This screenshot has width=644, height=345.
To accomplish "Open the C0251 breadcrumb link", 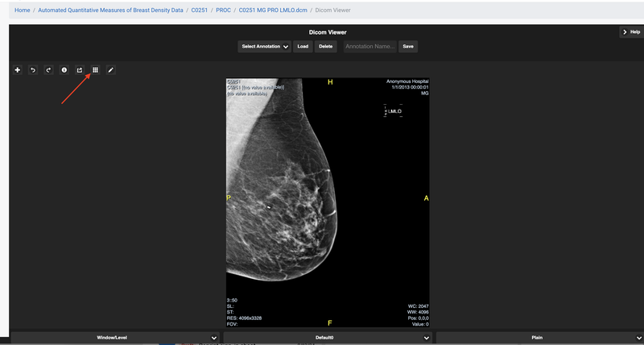I will [x=199, y=10].
